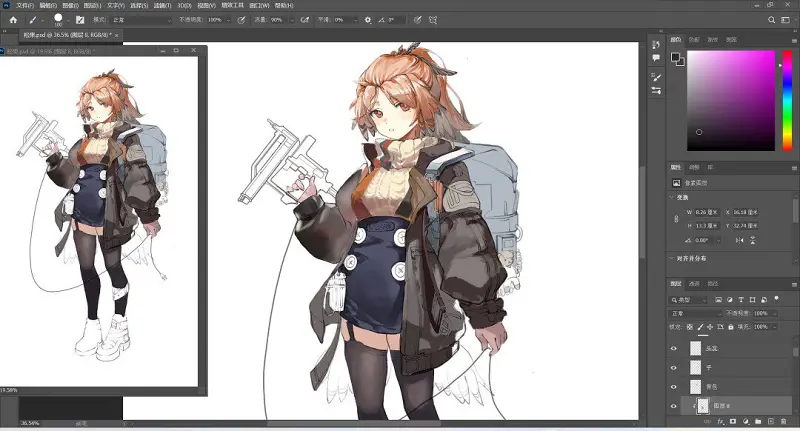Select the Brush tool preset icon

[32, 20]
